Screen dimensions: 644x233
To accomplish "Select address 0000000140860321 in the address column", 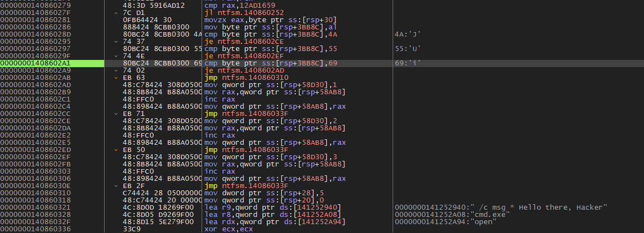I will [36, 207].
